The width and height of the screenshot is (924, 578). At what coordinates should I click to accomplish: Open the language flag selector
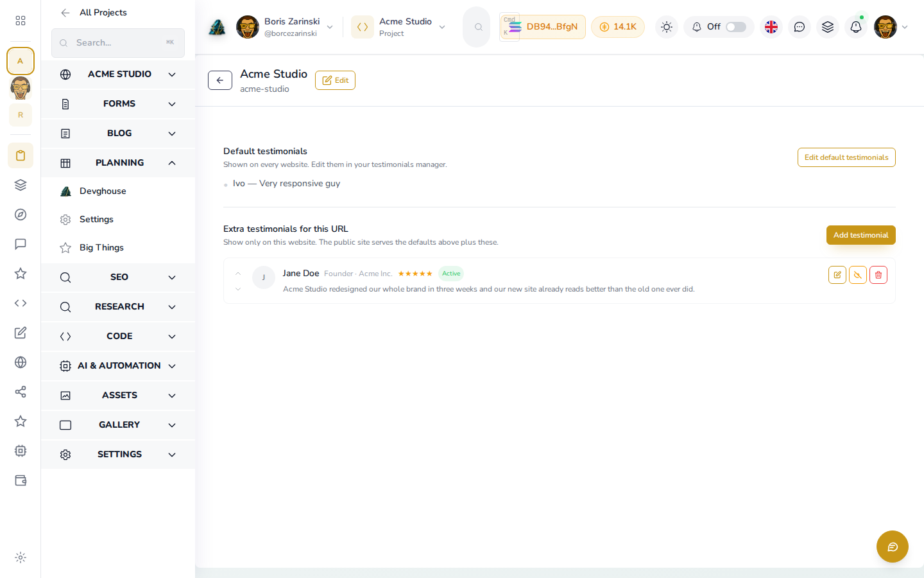pos(771,27)
